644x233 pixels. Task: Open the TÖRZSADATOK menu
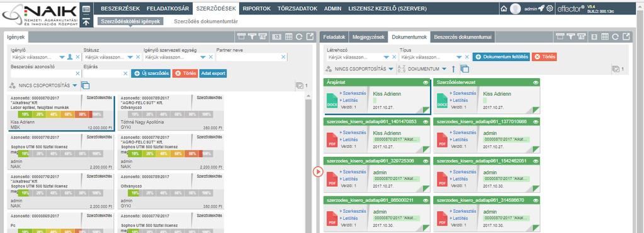click(297, 9)
